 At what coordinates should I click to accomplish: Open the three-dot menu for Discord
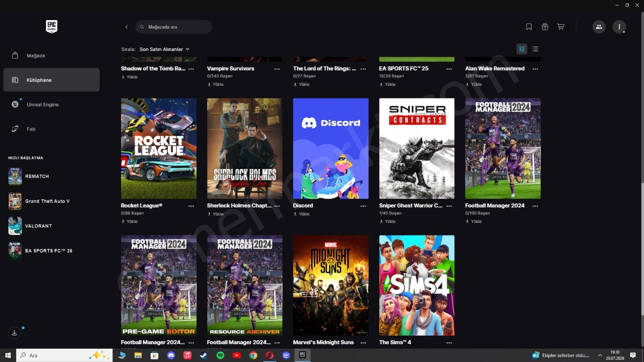click(x=363, y=206)
